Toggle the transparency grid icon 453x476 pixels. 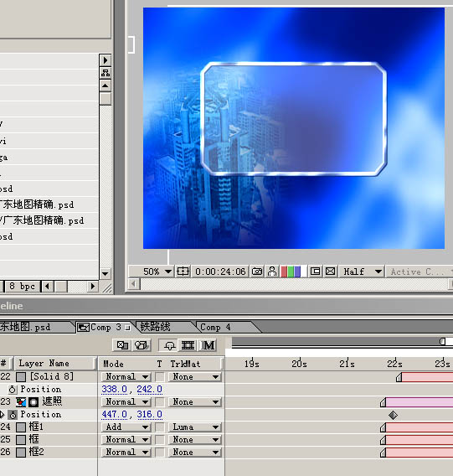click(330, 272)
